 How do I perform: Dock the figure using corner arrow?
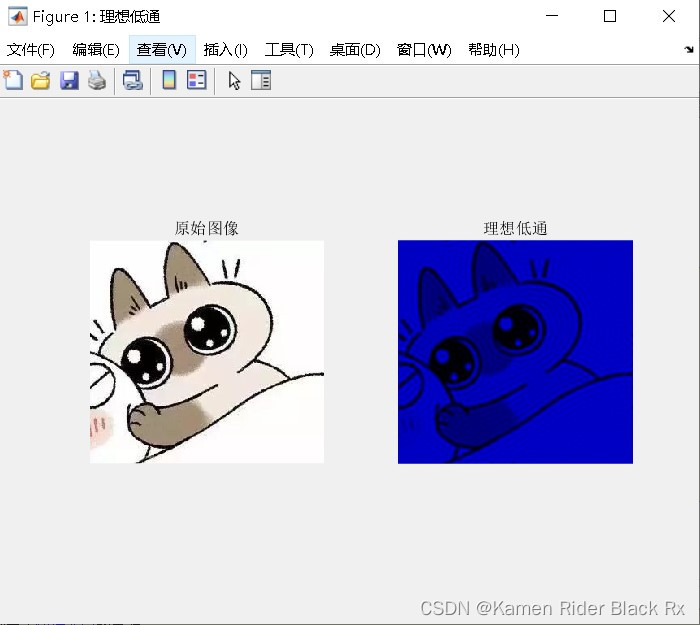pos(689,50)
